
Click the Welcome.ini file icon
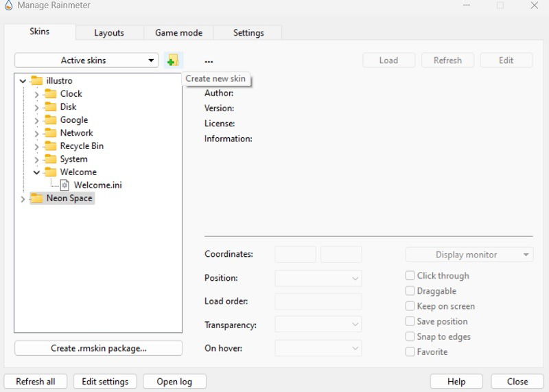pyautogui.click(x=65, y=185)
